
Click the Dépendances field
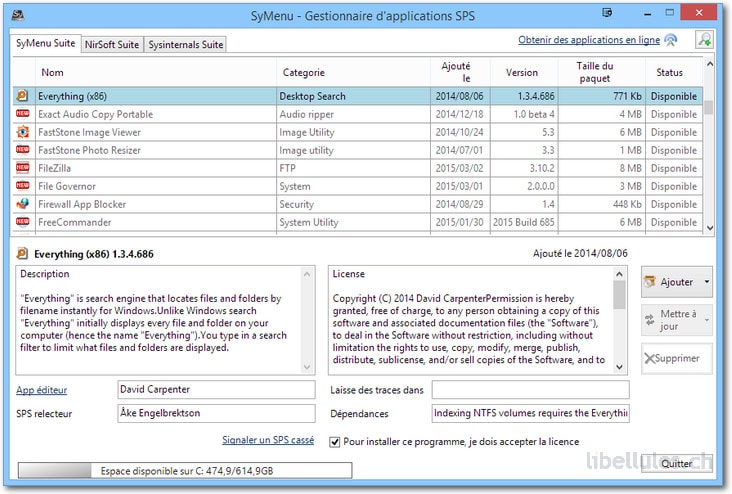coord(530,413)
